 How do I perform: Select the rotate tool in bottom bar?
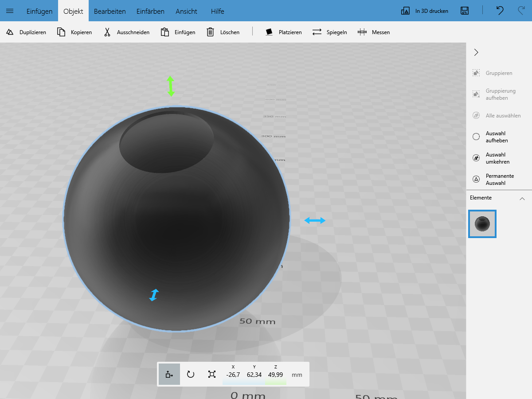191,374
